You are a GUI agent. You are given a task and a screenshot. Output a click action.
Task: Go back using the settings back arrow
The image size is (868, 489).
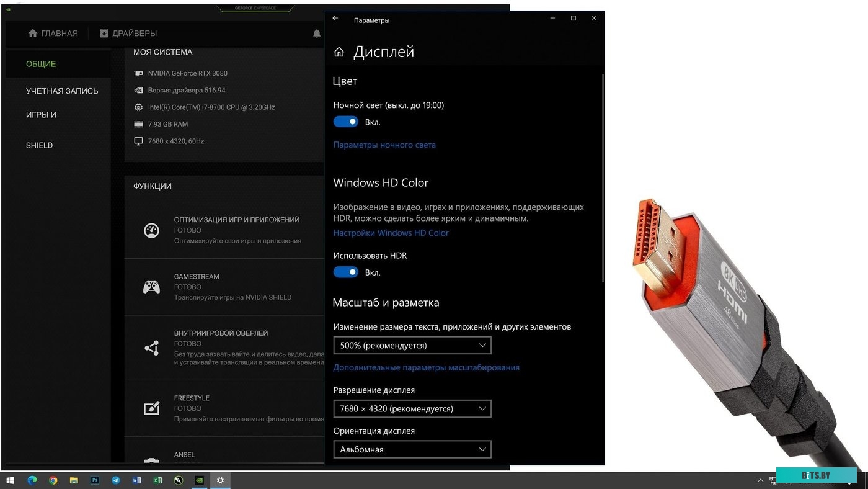coord(335,19)
